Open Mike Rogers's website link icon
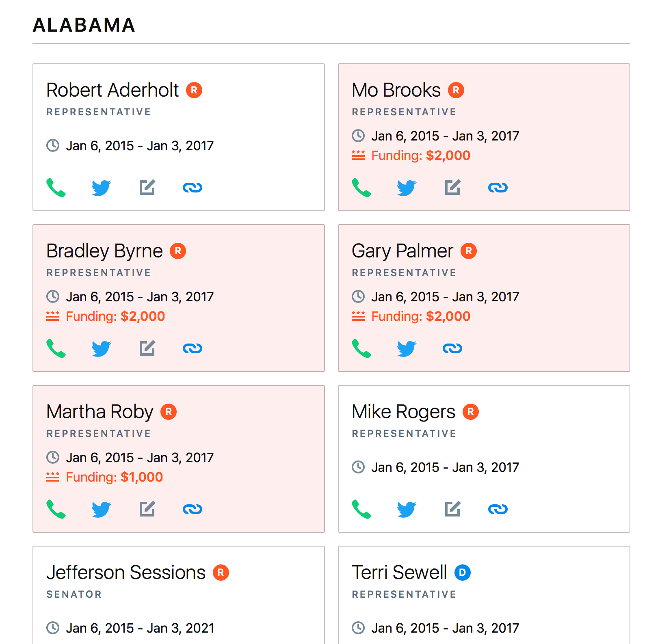 [x=498, y=509]
